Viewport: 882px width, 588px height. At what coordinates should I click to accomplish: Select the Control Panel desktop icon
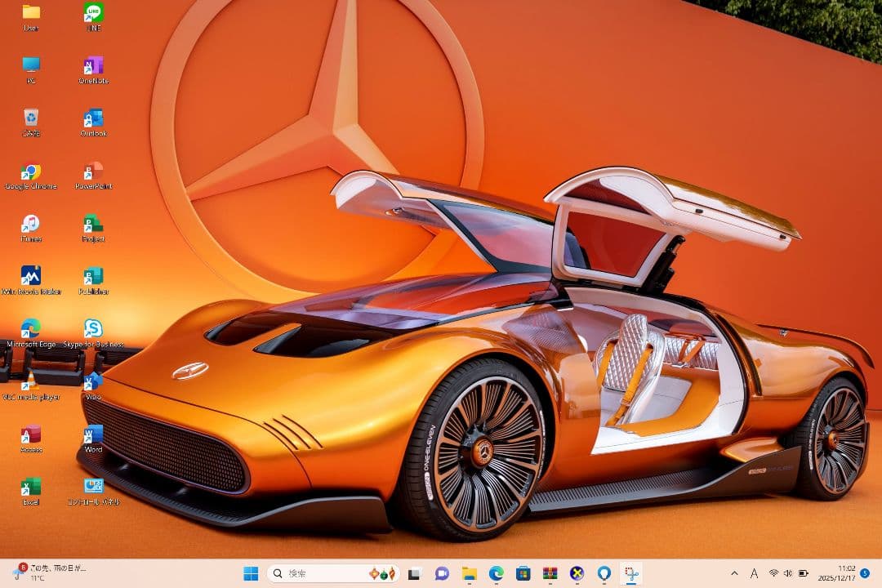[93, 488]
